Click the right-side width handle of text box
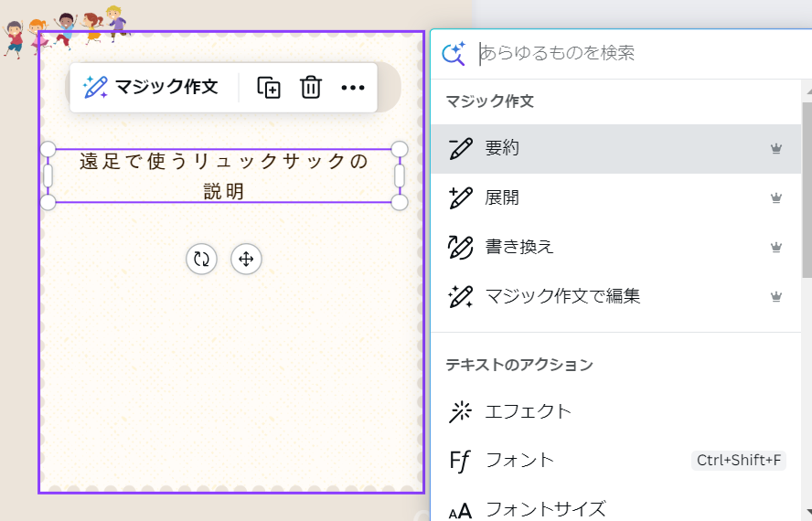Screen dimensions: 812x521 point(400,175)
